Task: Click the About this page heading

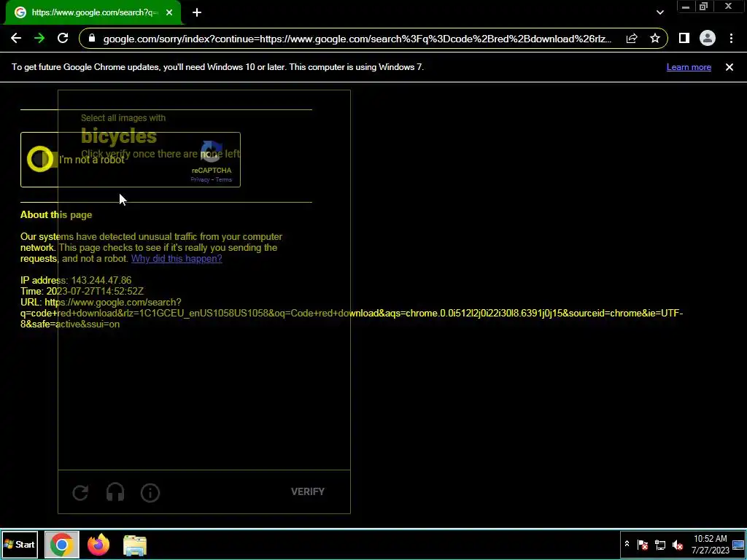Action: coord(56,215)
